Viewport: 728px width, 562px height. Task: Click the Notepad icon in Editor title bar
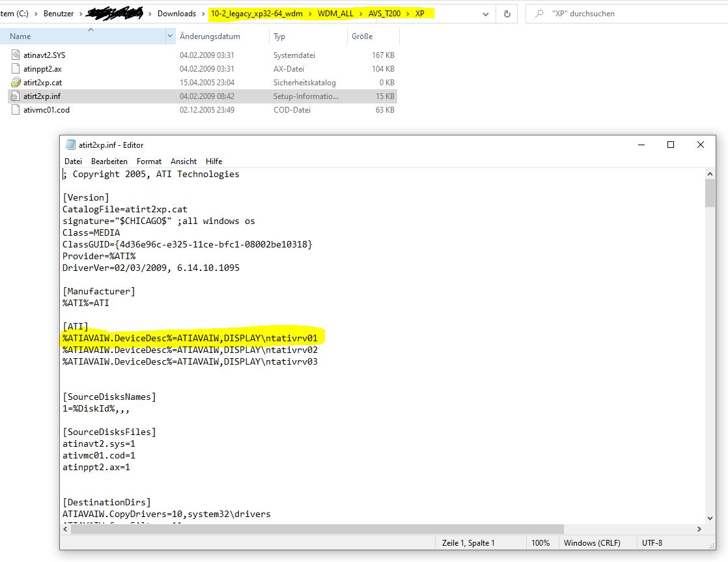[70, 145]
